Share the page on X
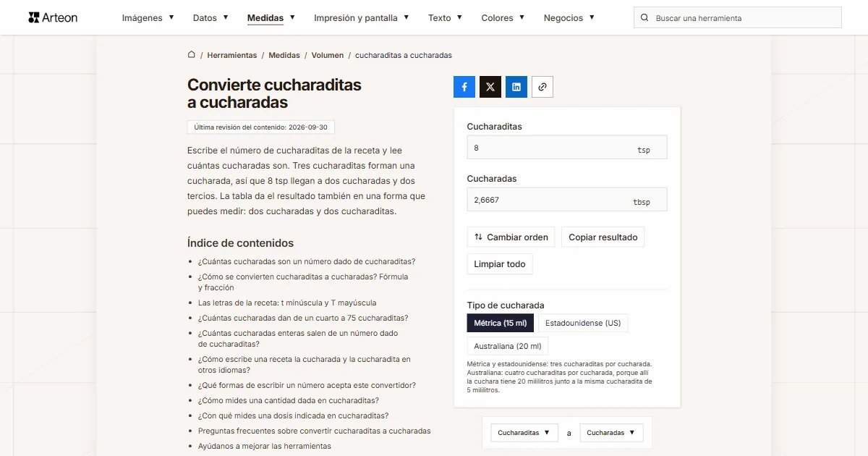 click(490, 87)
